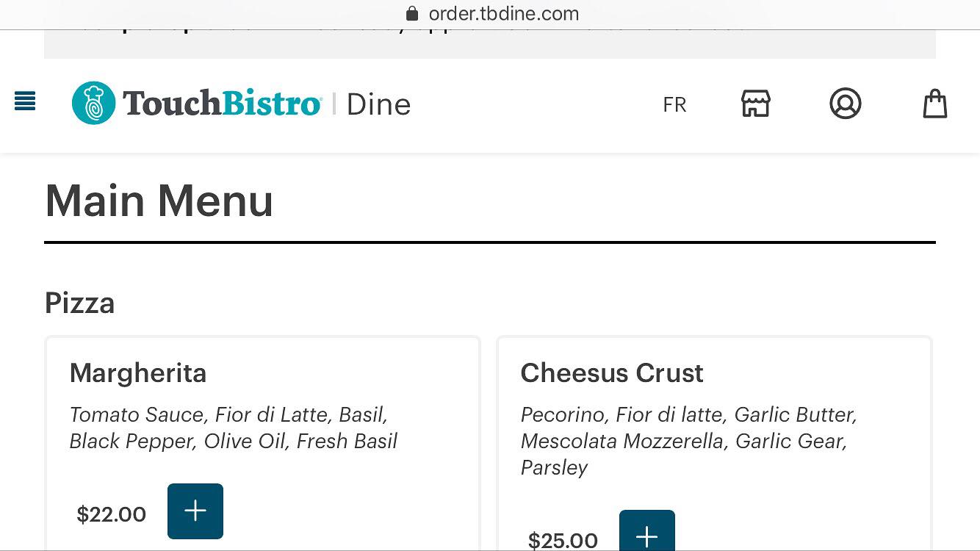Open the Cheesus Crust item title
This screenshot has height=551, width=980.
pyautogui.click(x=612, y=373)
